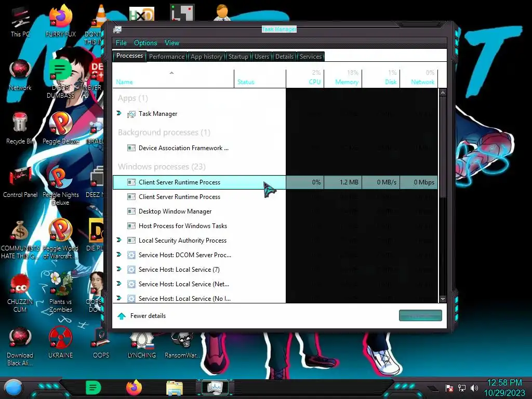Open the Download Black Ali... shortcut
532x399 pixels.
click(x=20, y=346)
